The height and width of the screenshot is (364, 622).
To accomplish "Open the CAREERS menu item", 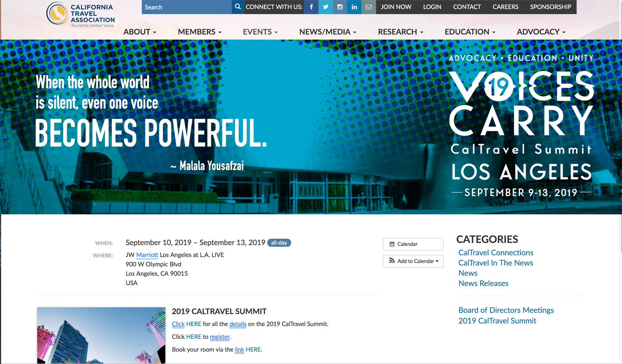I will tap(506, 7).
